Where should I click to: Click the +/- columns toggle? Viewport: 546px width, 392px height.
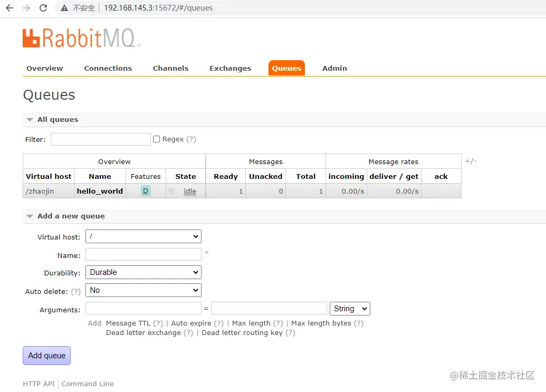[x=471, y=161]
